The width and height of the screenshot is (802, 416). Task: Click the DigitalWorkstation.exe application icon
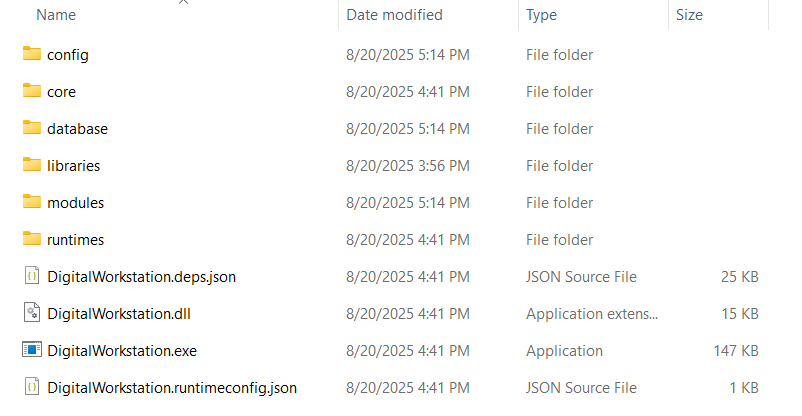tap(31, 350)
